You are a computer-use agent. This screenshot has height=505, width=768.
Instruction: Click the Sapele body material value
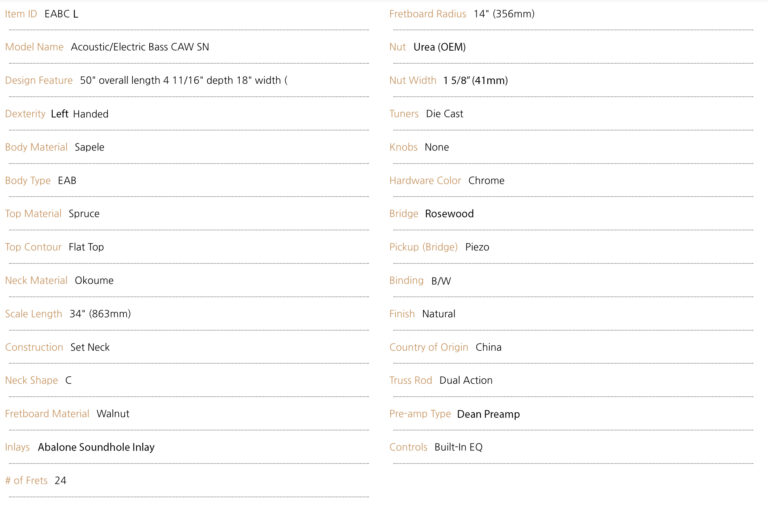89,147
